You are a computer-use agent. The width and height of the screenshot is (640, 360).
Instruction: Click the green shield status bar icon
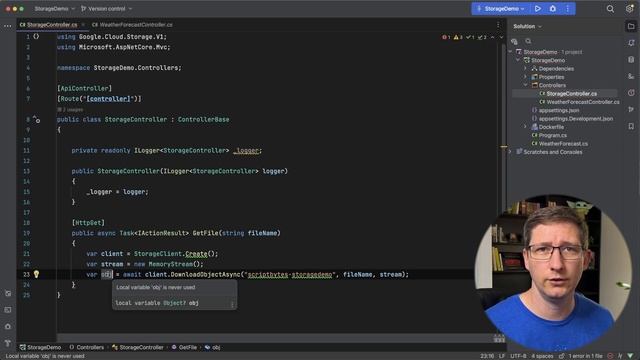pos(631,356)
